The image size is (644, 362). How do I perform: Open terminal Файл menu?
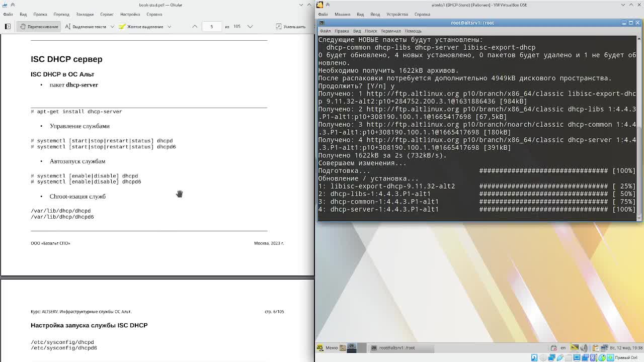click(x=326, y=31)
